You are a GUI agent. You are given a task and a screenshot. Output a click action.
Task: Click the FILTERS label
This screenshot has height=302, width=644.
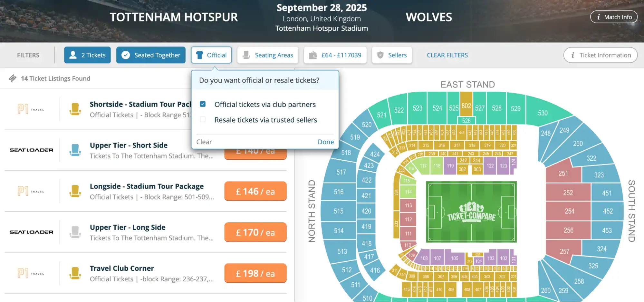tap(28, 55)
